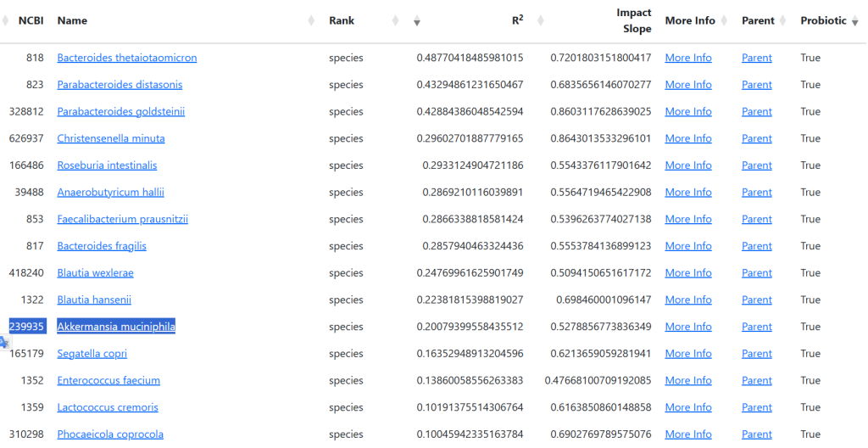The width and height of the screenshot is (868, 448).
Task: View More Info for Blautia hansenii
Action: pos(687,300)
